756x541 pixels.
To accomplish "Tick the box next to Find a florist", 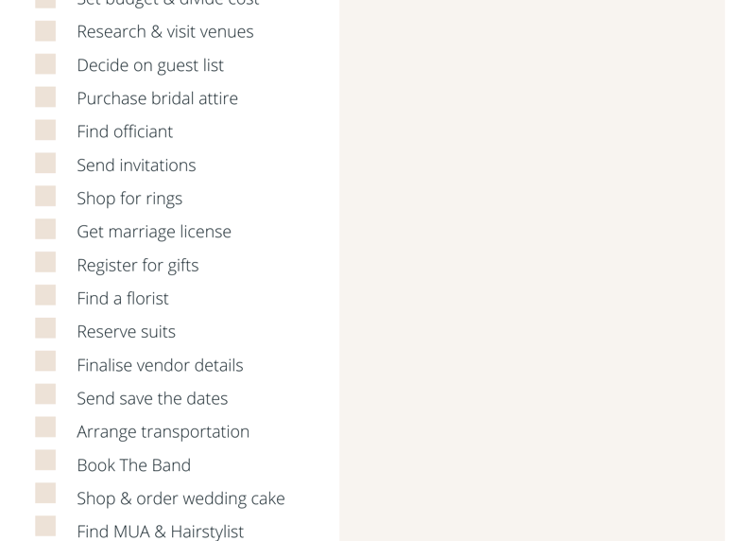I will 45,296.
